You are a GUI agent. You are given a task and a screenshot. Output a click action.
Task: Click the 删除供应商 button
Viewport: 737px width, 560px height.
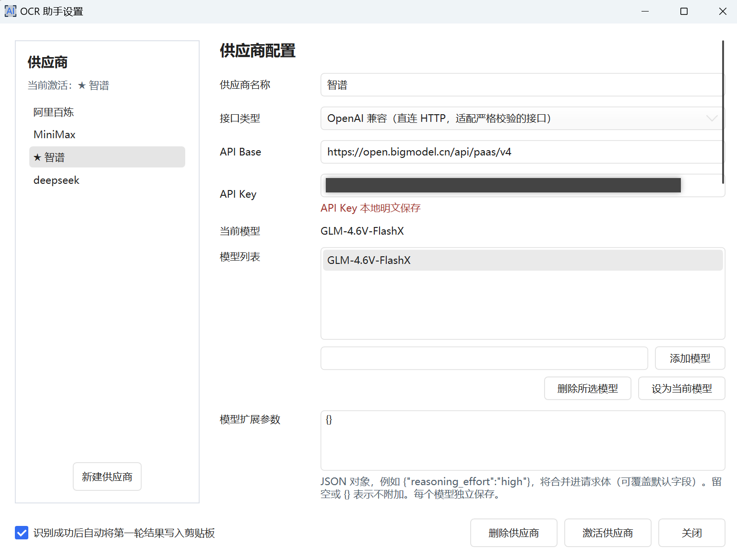pos(513,533)
